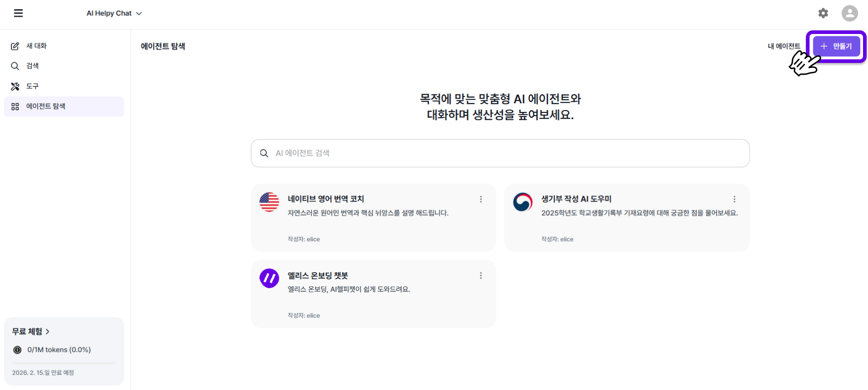The height and width of the screenshot is (390, 868).
Task: Open more options for 네이티브 영어 번역 코치
Action: (x=481, y=199)
